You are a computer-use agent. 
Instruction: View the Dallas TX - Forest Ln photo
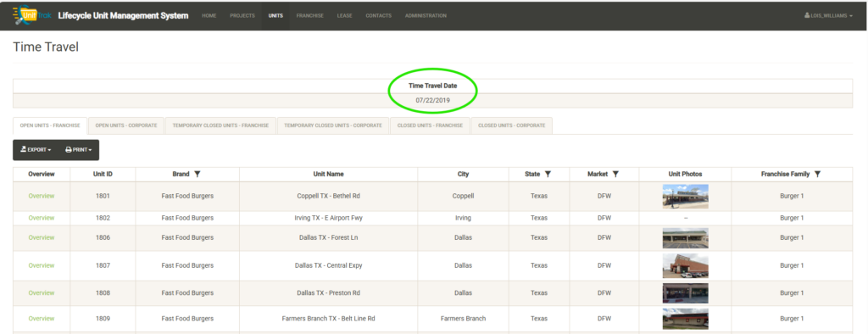pyautogui.click(x=685, y=238)
